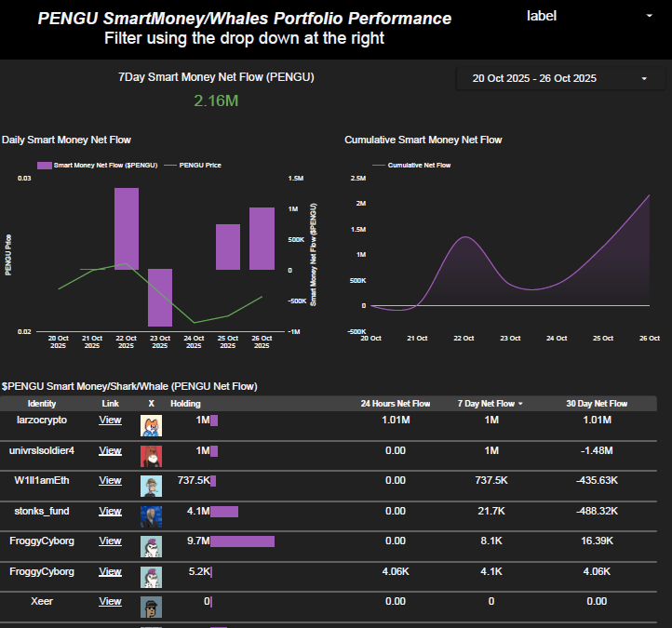Click avatar of FroggyCyborg holding 9.7M

pyautogui.click(x=151, y=546)
